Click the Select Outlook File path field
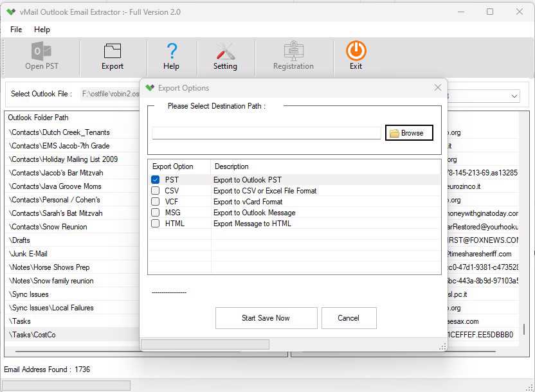 click(x=110, y=94)
